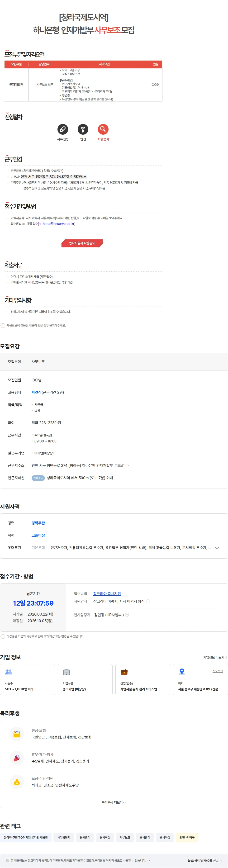Click the 사업시설 유지.관리 서비스업 text

pyautogui.click(x=139, y=689)
